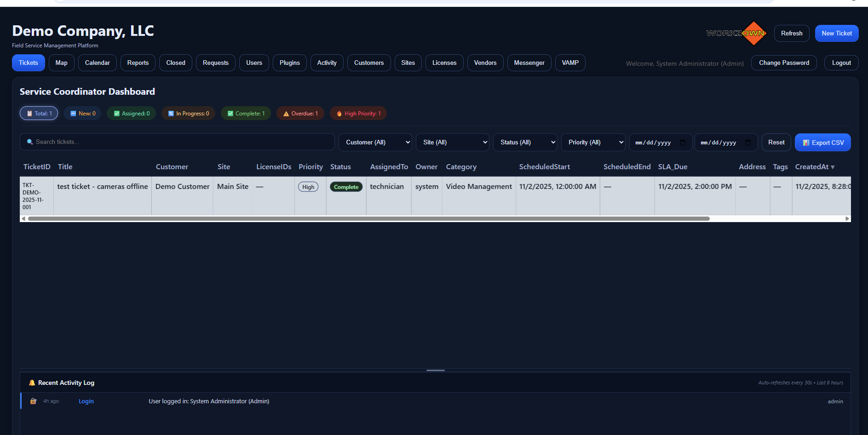Toggle the High Priority: 1 filter chip
Screen dimensions: 868x435
point(358,114)
